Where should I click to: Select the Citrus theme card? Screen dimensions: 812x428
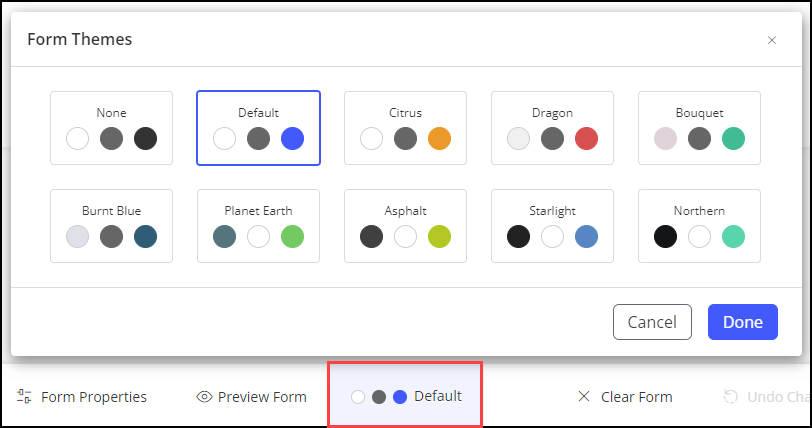pos(405,128)
